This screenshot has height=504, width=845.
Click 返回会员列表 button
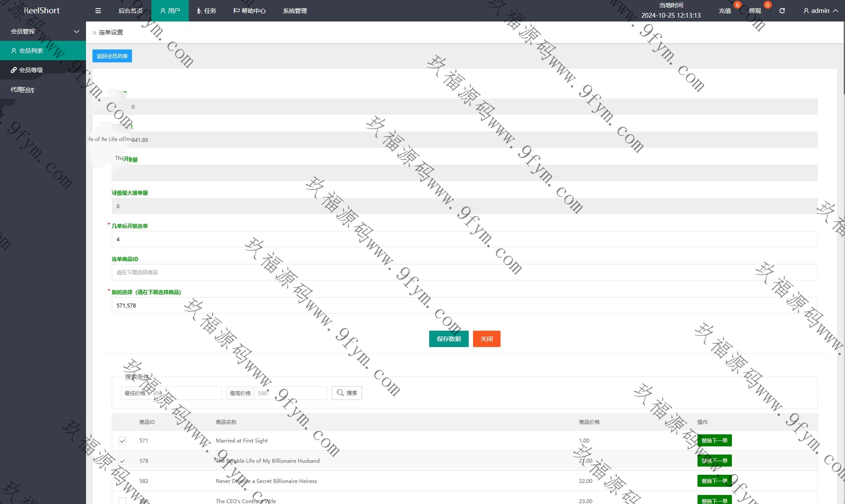(112, 56)
